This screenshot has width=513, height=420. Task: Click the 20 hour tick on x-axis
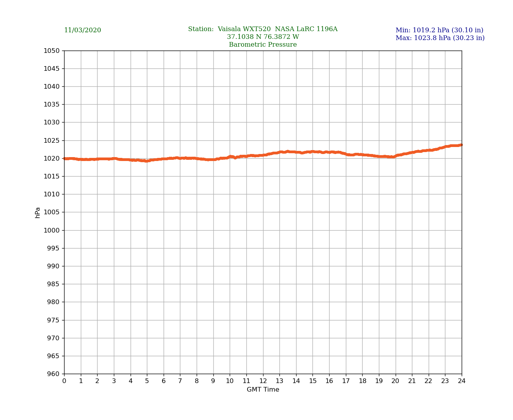tap(395, 381)
